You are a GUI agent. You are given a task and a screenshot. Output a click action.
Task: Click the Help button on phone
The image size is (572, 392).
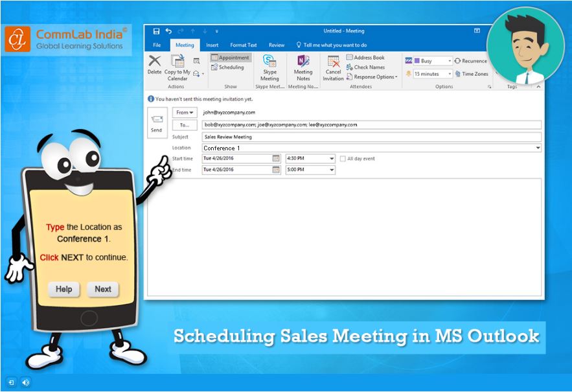(x=64, y=289)
